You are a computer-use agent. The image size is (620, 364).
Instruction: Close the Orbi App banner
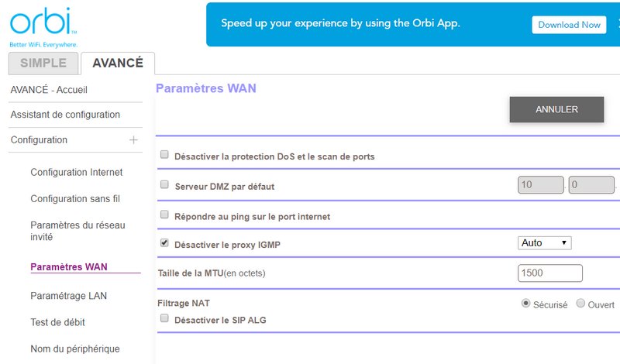[x=618, y=23]
